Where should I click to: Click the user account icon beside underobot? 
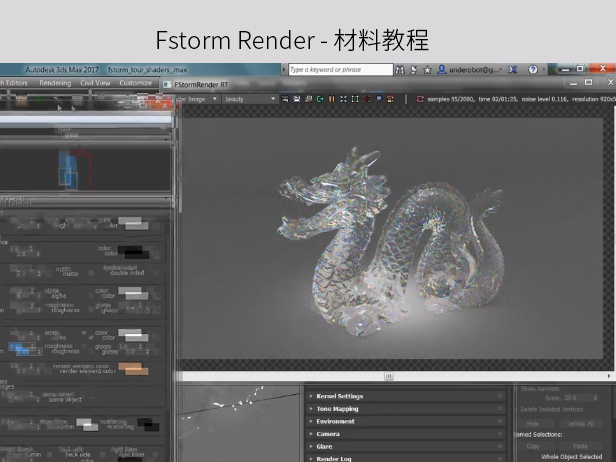tap(441, 70)
